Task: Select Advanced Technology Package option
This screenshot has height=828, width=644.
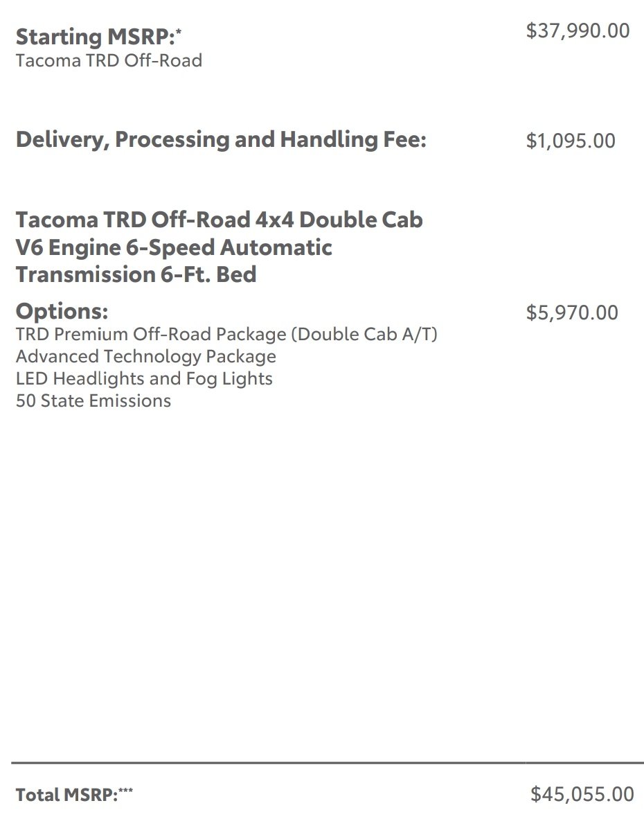Action: (145, 357)
